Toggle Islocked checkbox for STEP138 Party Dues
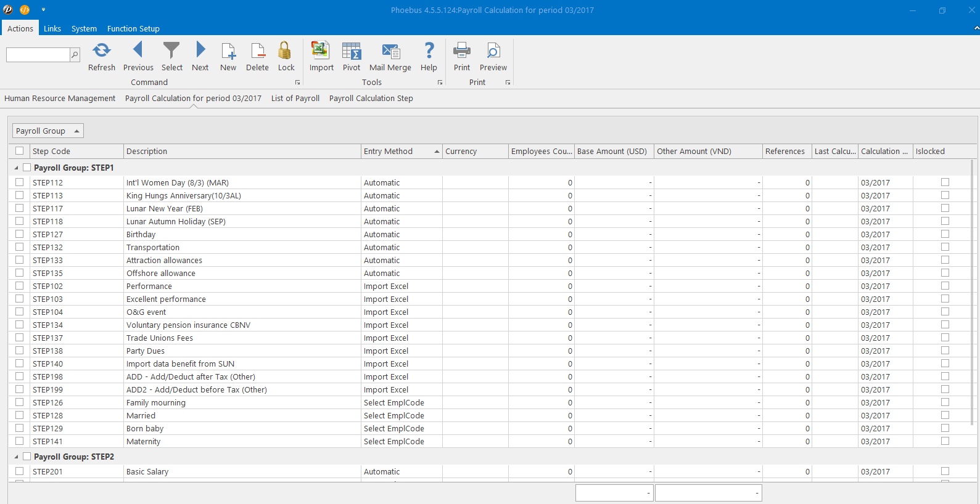 coord(945,351)
